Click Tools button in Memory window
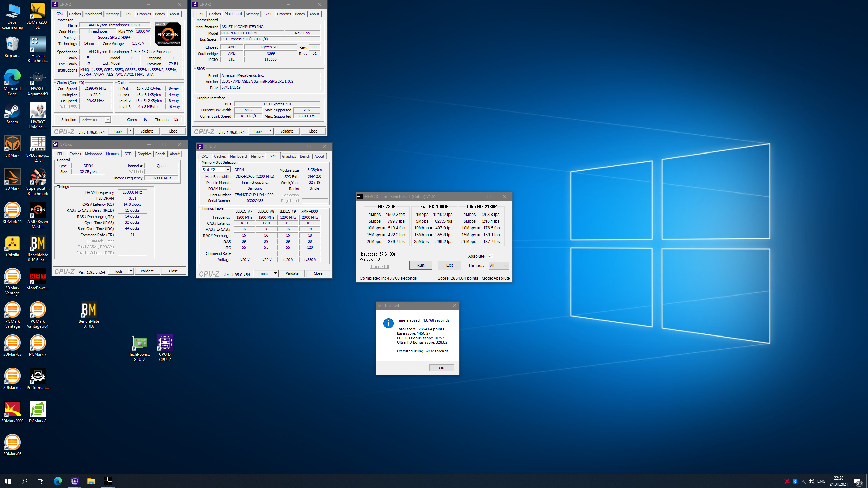The image size is (868, 488). (118, 271)
